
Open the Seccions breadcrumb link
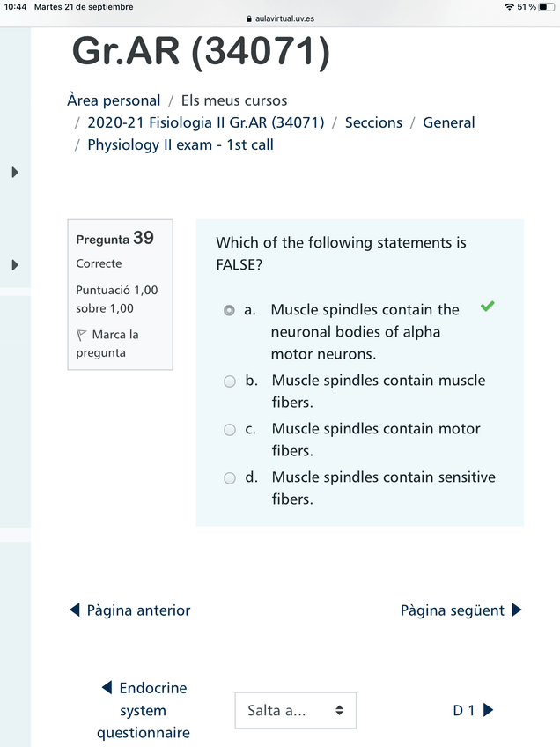point(373,122)
